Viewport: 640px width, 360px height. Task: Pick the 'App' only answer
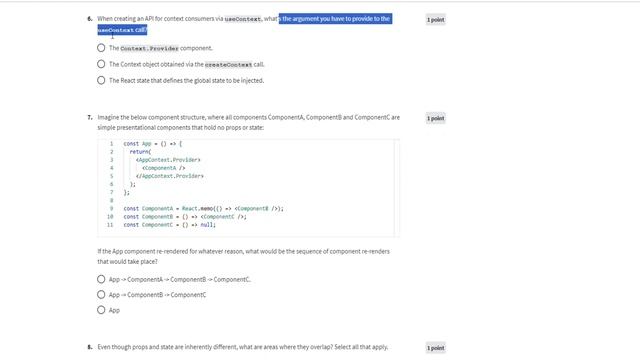coord(101,310)
